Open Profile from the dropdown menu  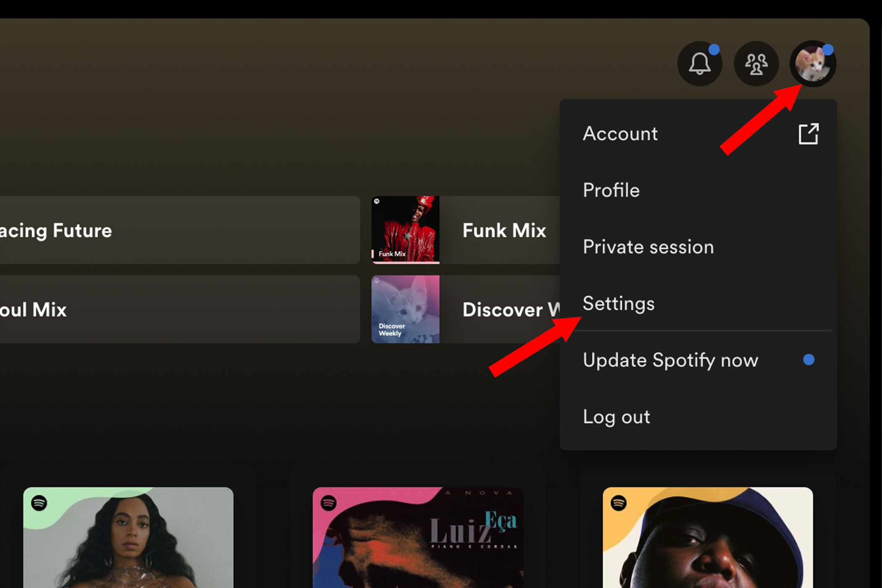[611, 190]
